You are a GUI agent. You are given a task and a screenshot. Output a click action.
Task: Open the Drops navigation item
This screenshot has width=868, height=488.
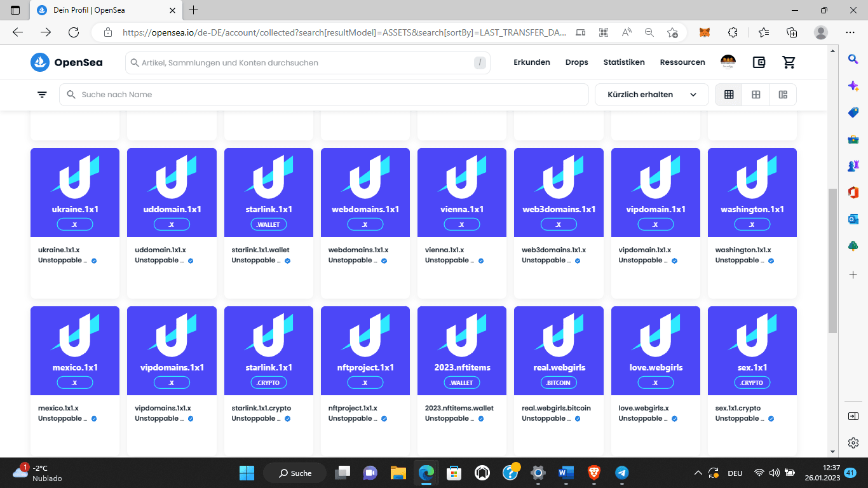(x=577, y=62)
